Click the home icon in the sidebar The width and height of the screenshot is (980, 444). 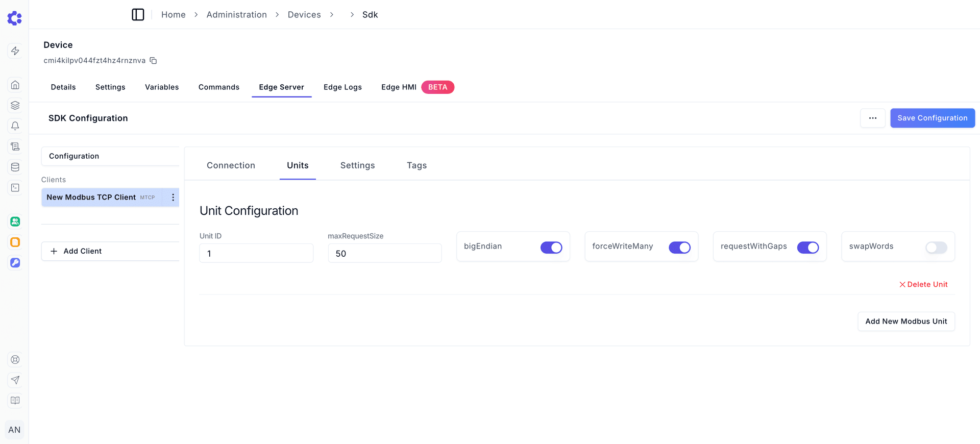tap(15, 85)
